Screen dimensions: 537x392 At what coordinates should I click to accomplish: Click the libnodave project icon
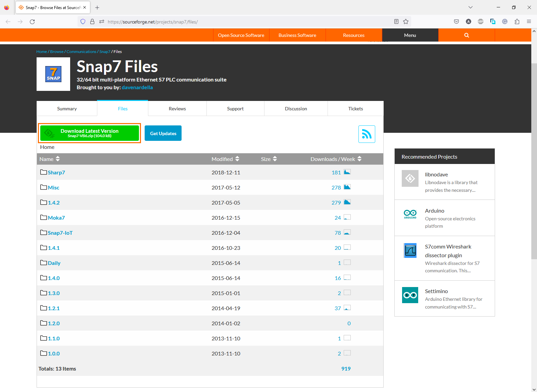coord(410,178)
